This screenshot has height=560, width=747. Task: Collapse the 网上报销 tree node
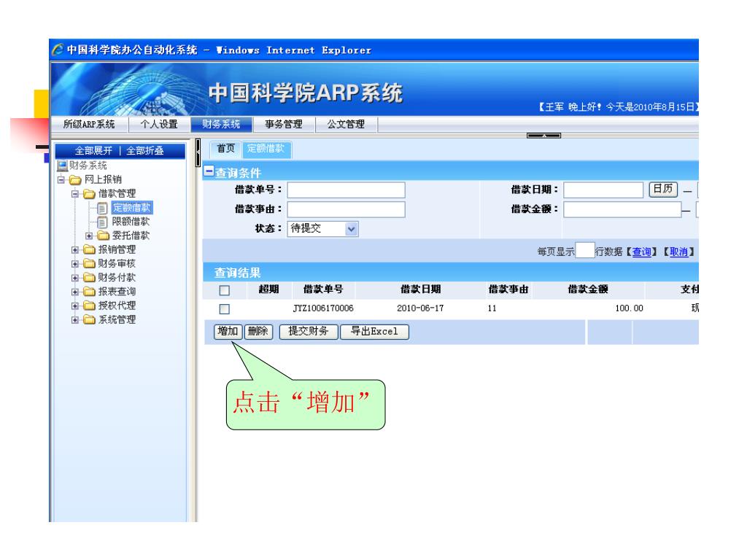click(x=61, y=180)
